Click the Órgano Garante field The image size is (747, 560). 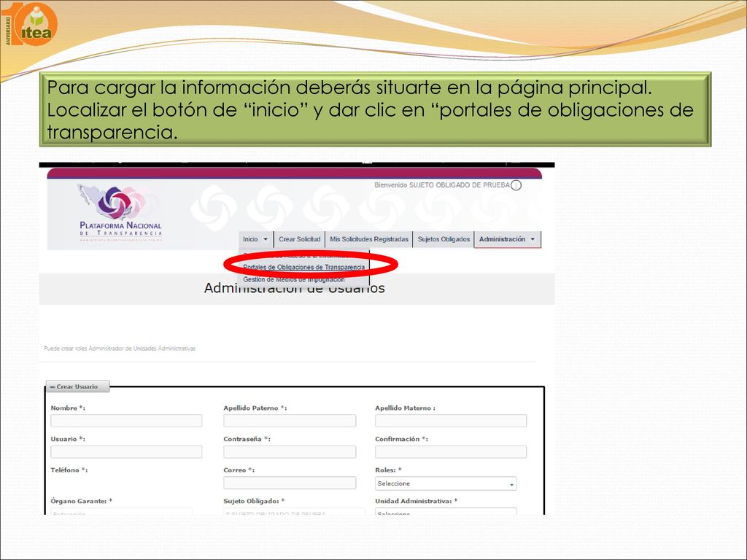pos(122,511)
